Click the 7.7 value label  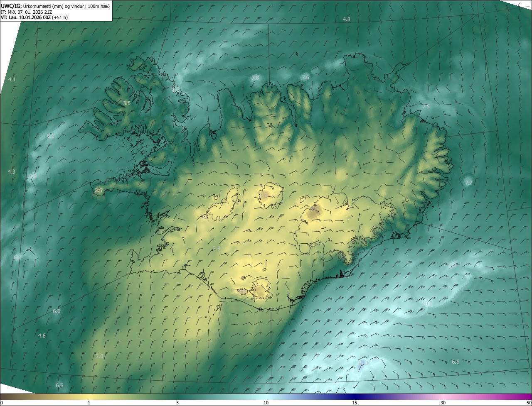(x=468, y=183)
